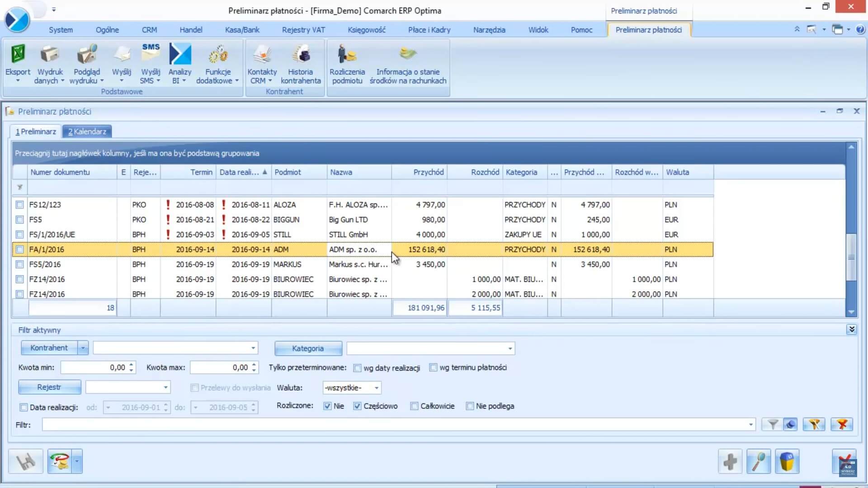
Task: Expand the phone icon button dropdown arrow
Action: 77,461
